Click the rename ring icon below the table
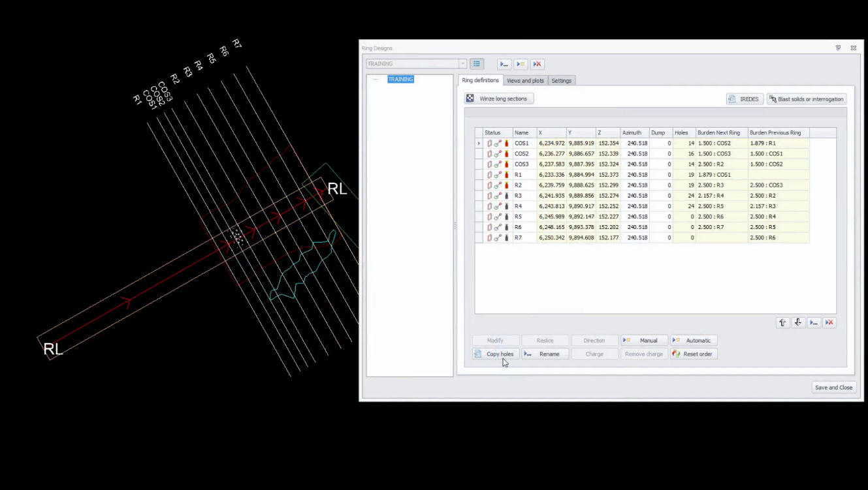This screenshot has width=868, height=490. pos(814,322)
